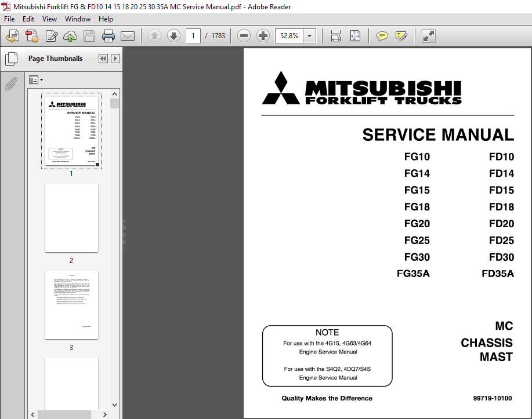Click the FD35A model text
Screen dimensions: 532x419
coord(498,274)
